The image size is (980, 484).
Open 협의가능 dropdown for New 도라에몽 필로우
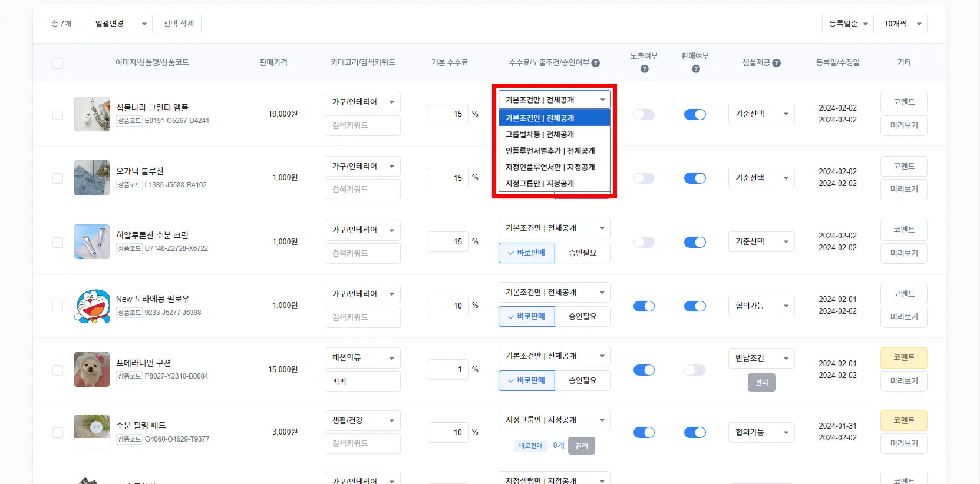(x=761, y=306)
